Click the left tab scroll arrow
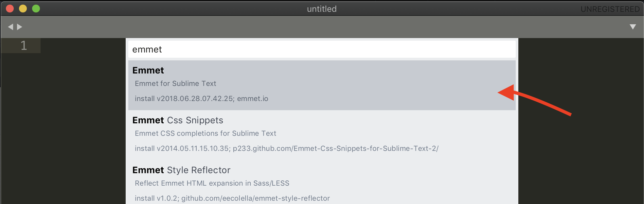Screen dimensions: 644x204 tap(10, 27)
